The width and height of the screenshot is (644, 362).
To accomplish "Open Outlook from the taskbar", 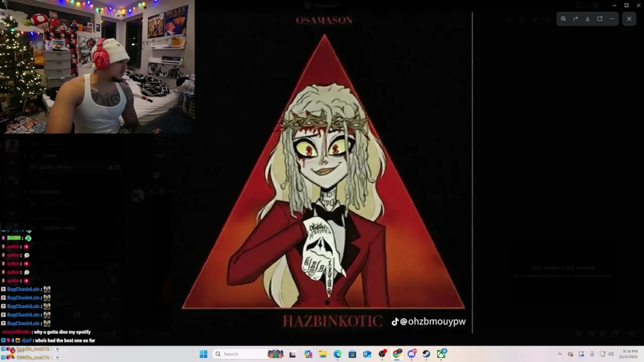I will (x=367, y=354).
